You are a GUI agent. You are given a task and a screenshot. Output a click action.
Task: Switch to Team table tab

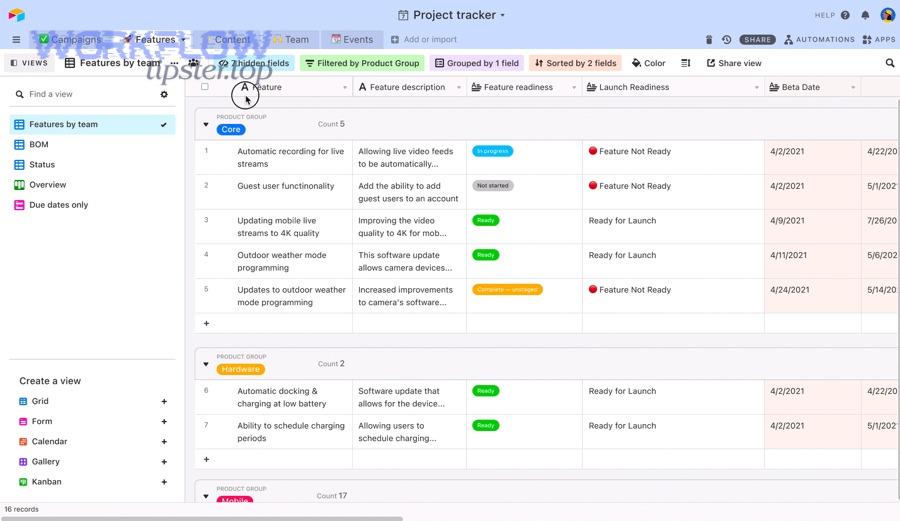point(290,40)
